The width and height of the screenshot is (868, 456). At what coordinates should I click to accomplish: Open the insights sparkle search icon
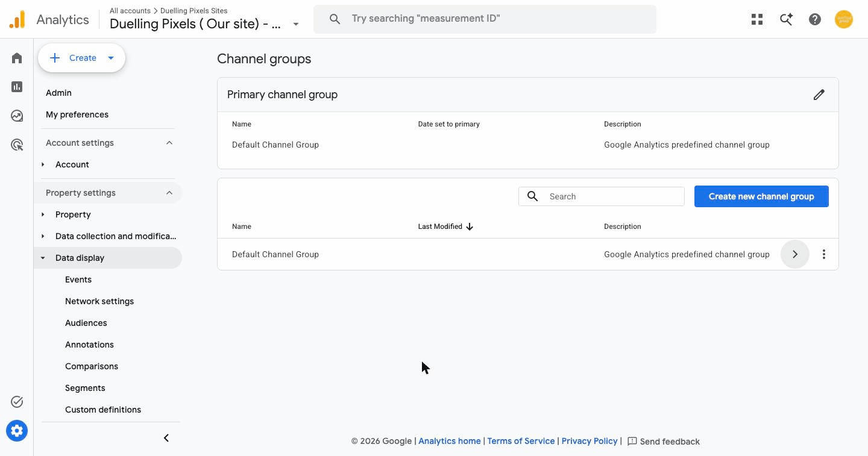[x=786, y=19]
